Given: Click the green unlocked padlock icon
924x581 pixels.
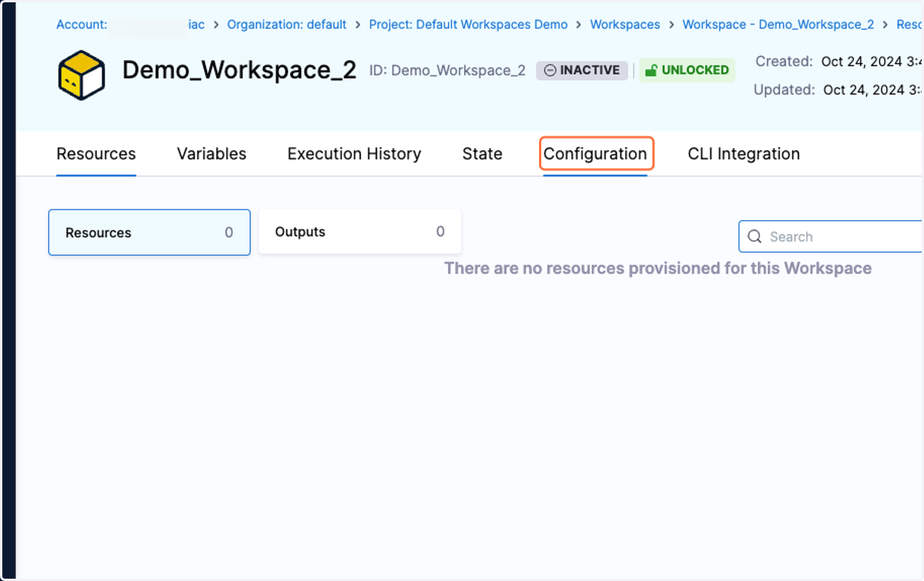Looking at the screenshot, I should coord(651,70).
